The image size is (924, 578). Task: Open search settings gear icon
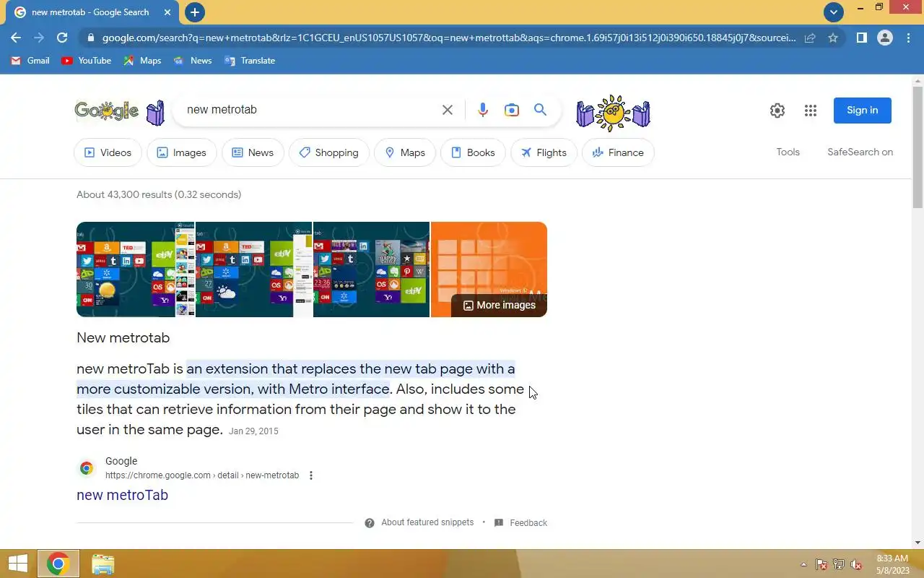pos(777,111)
